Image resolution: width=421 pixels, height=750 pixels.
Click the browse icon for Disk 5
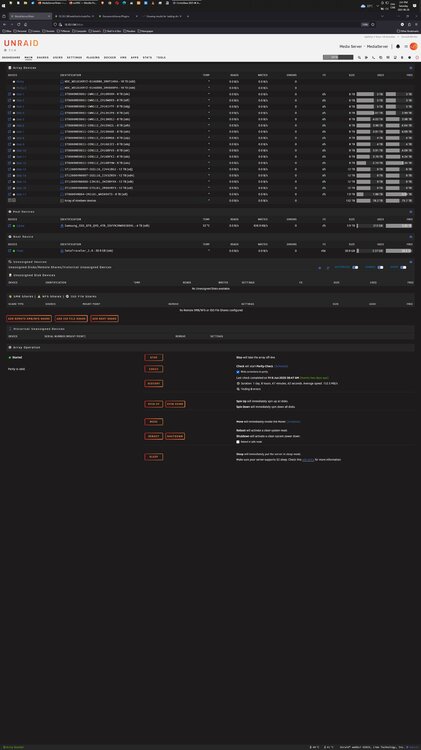pyautogui.click(x=10, y=119)
